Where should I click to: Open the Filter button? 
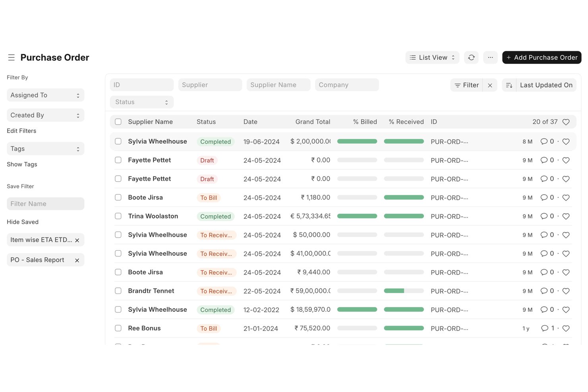pyautogui.click(x=466, y=85)
